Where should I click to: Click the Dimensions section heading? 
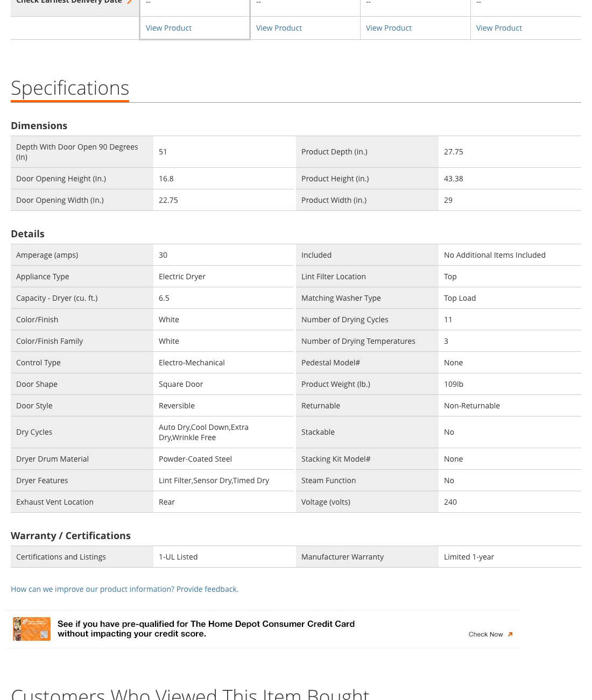click(39, 125)
